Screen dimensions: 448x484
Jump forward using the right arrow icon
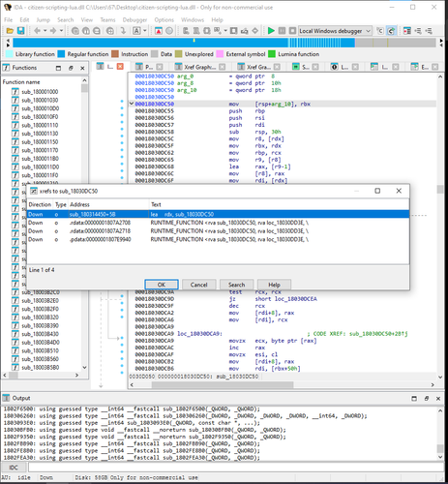[x=53, y=31]
